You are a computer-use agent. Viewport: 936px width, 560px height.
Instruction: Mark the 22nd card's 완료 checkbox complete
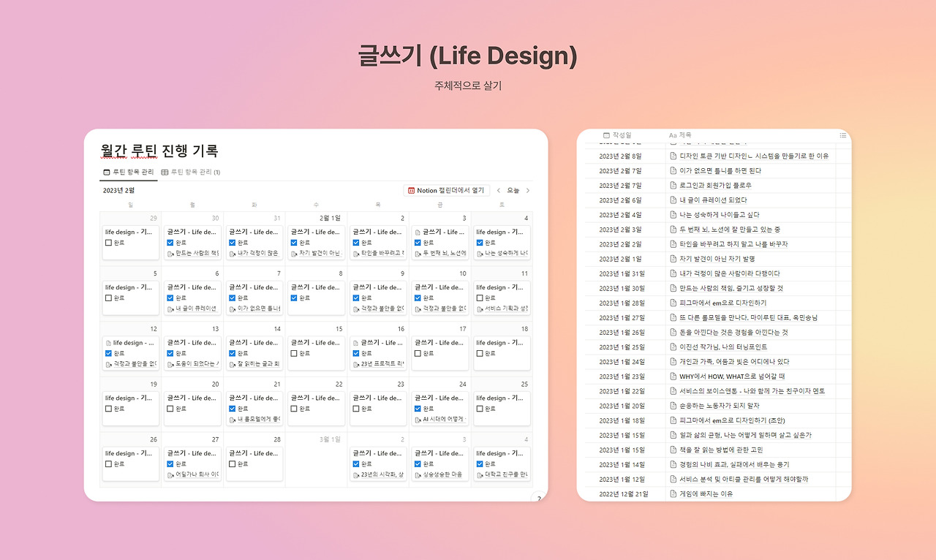[x=294, y=409]
